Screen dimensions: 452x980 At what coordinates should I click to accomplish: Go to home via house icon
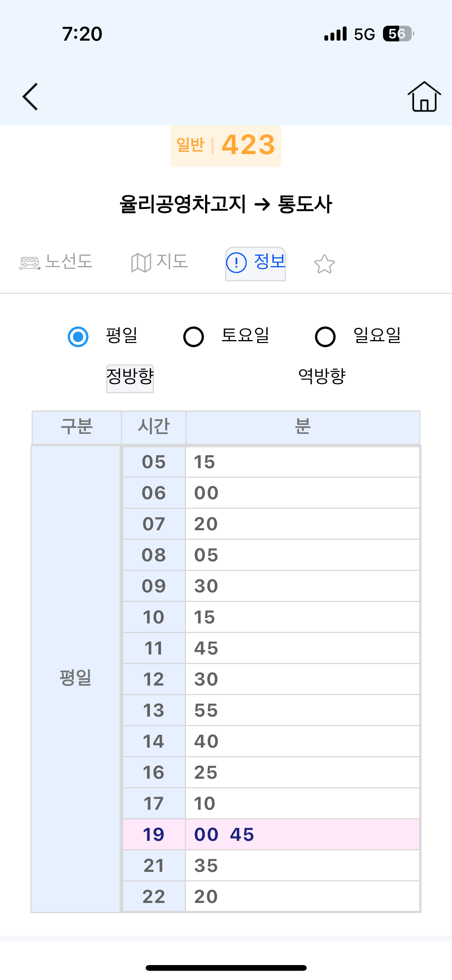[x=424, y=97]
